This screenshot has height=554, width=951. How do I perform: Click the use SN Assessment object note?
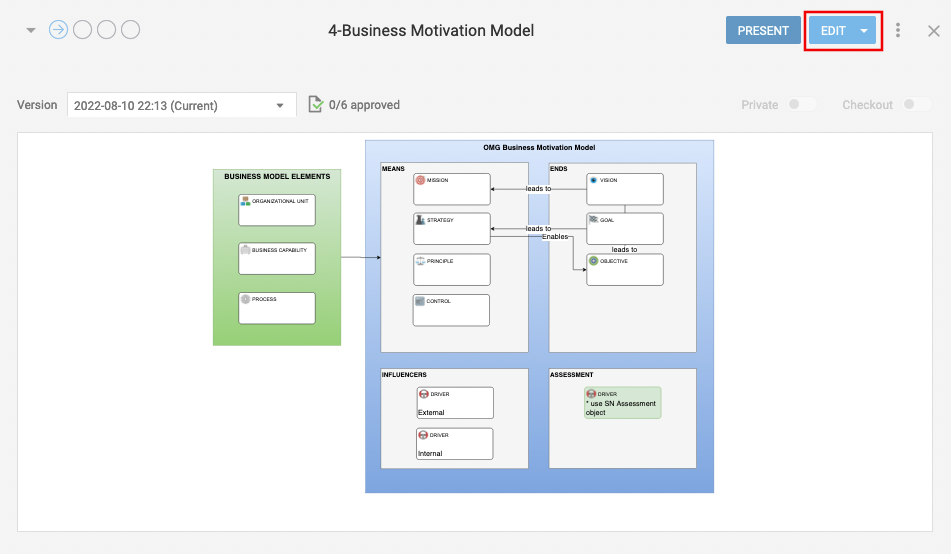point(620,408)
